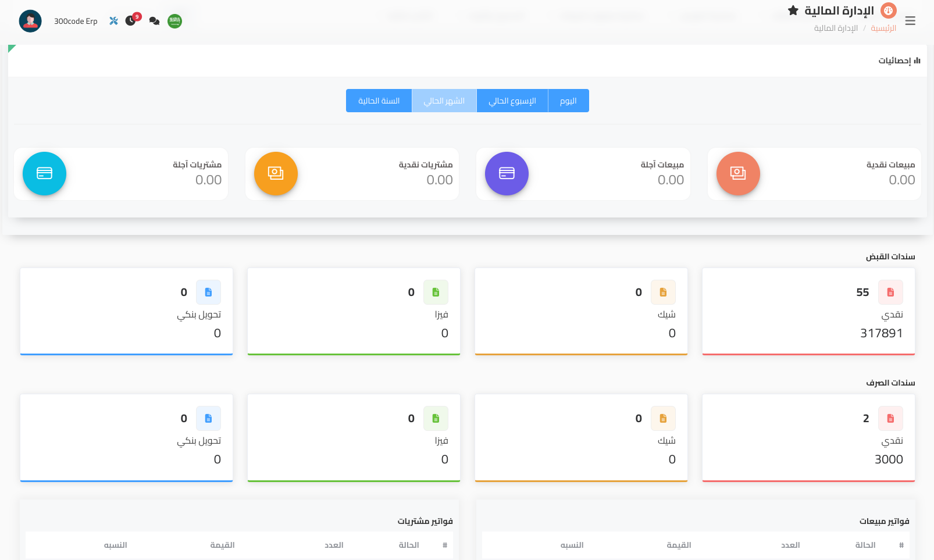
Task: Click العدد column header in فواتير مبيعات
Action: pyautogui.click(x=790, y=545)
